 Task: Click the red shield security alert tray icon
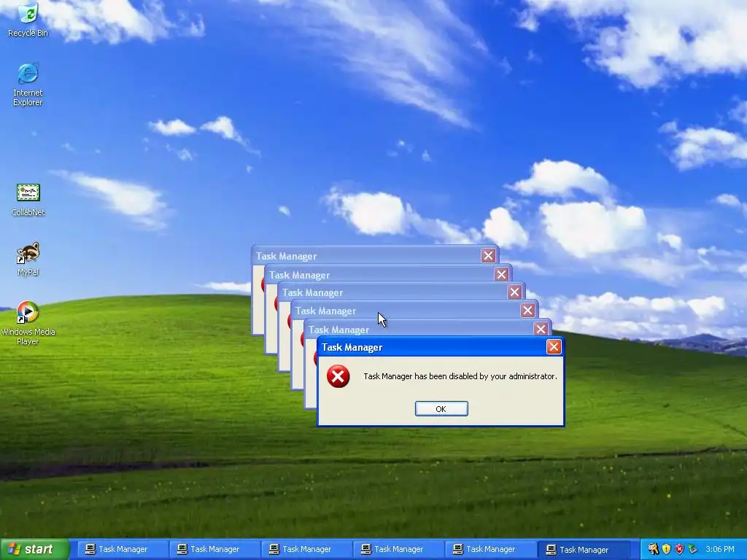coord(679,549)
